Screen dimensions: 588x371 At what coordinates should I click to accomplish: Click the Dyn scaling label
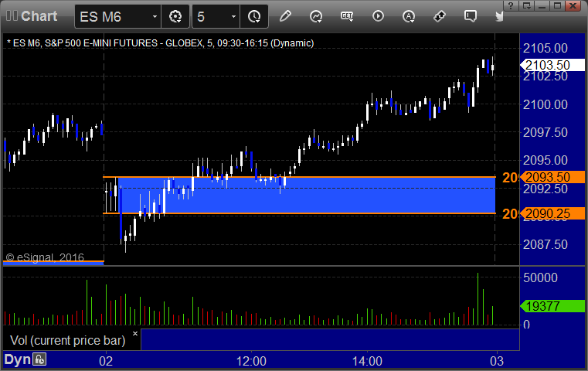17,359
